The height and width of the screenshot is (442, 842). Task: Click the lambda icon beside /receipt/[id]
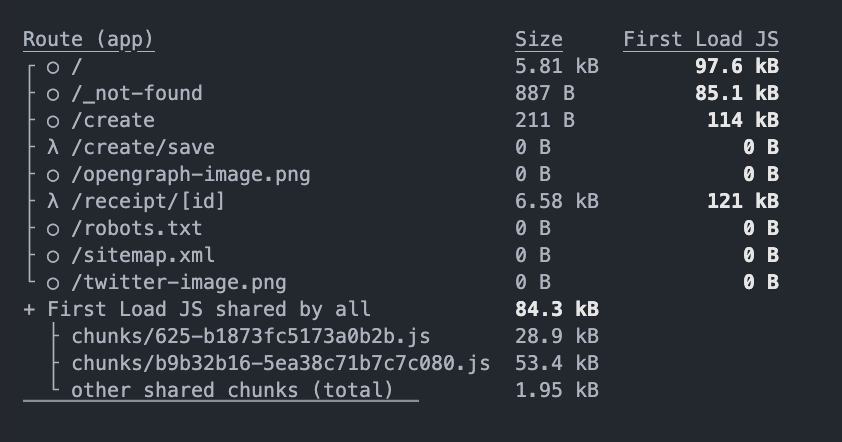(53, 201)
